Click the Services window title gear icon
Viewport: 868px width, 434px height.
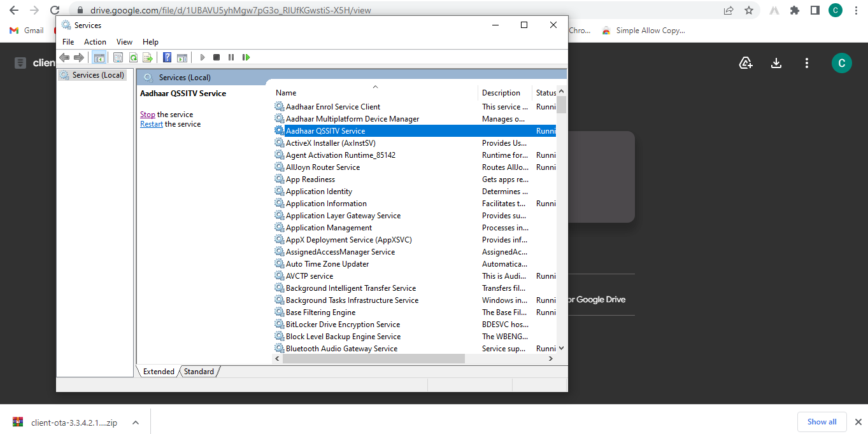(x=66, y=25)
